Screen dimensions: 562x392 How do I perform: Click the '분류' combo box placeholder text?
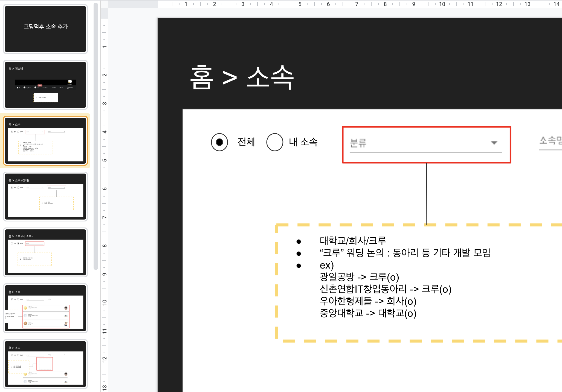pyautogui.click(x=358, y=143)
